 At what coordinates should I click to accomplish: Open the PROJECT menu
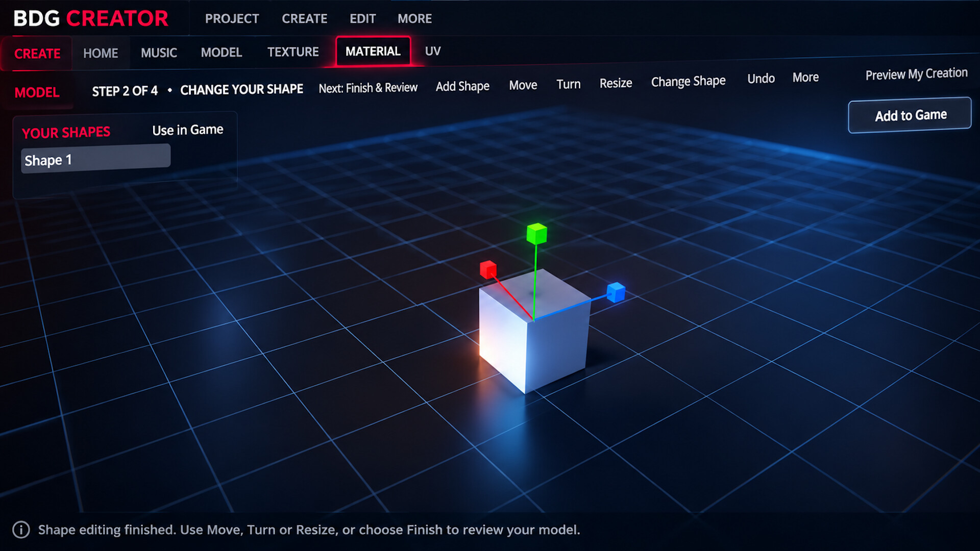click(x=232, y=19)
